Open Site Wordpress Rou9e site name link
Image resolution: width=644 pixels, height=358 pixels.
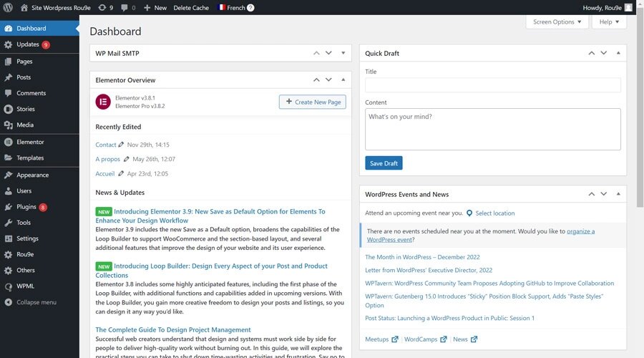pyautogui.click(x=61, y=7)
